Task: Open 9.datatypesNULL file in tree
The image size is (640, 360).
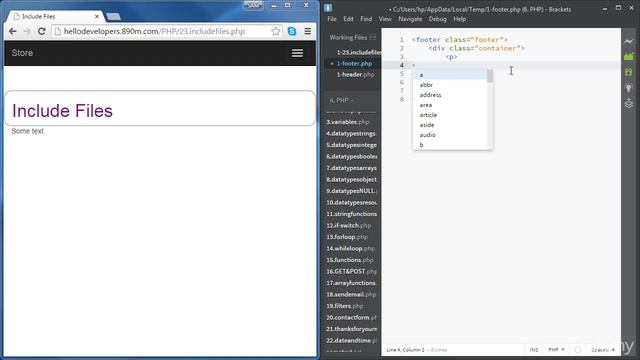Action: (x=351, y=191)
